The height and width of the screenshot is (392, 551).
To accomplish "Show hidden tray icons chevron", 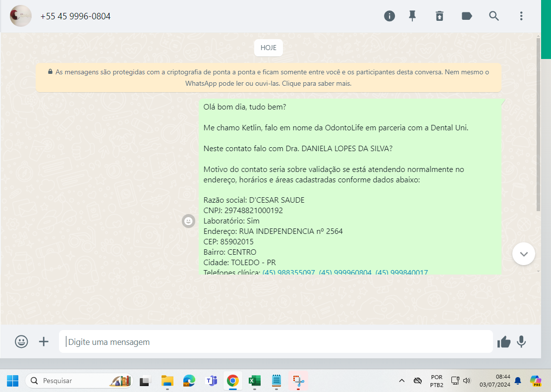I will (402, 381).
